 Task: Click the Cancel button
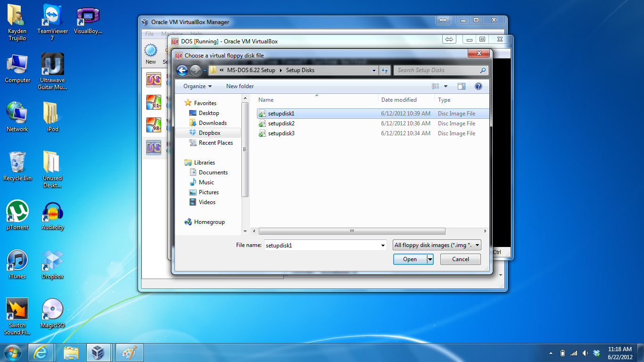pos(461,259)
